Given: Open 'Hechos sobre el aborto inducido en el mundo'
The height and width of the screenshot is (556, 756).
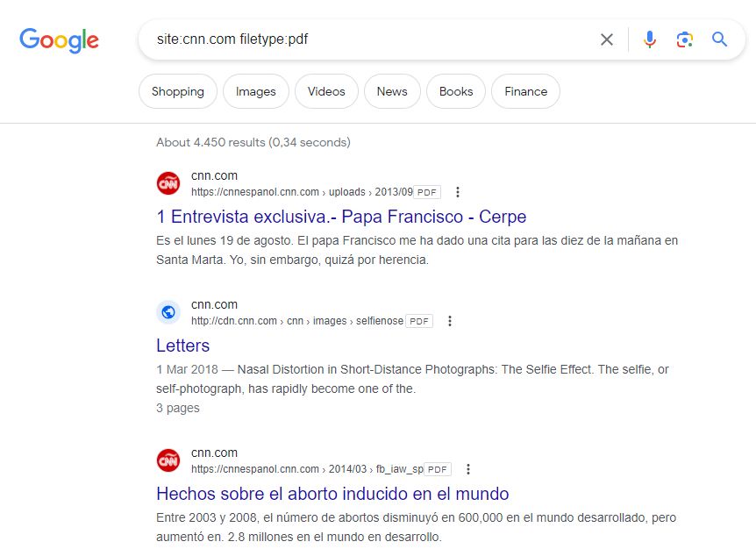Looking at the screenshot, I should tap(332, 494).
